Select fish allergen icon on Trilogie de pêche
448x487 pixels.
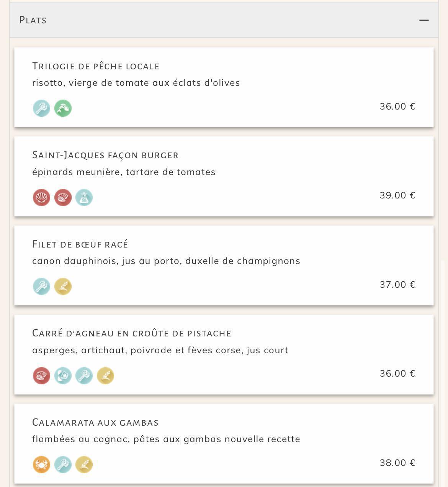tap(63, 108)
